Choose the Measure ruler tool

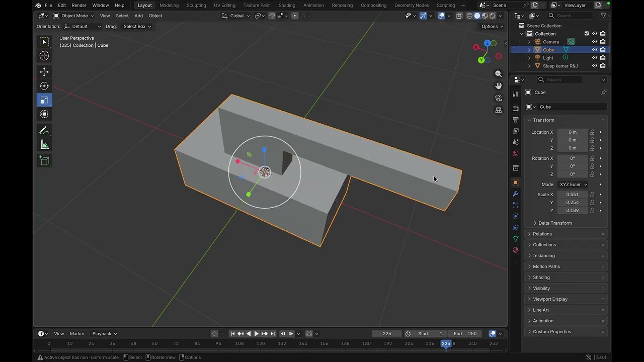44,145
